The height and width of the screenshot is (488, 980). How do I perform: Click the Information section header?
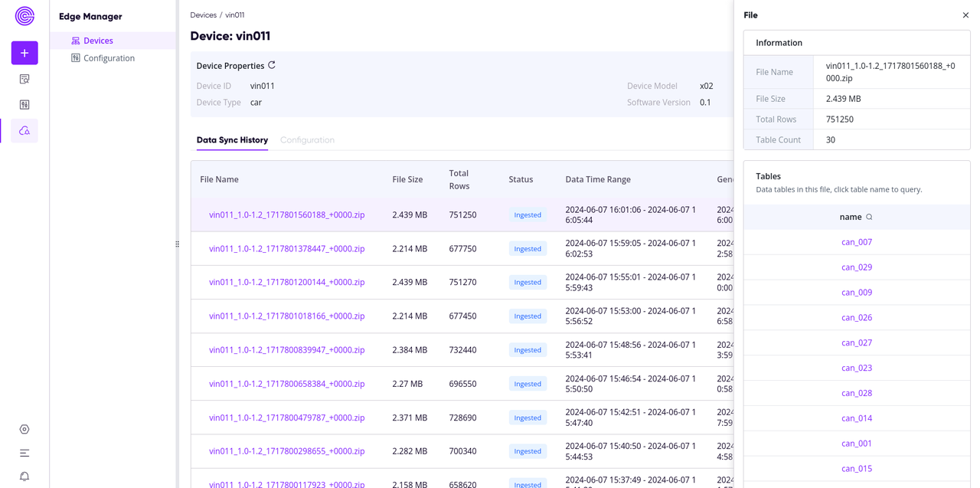pyautogui.click(x=779, y=43)
